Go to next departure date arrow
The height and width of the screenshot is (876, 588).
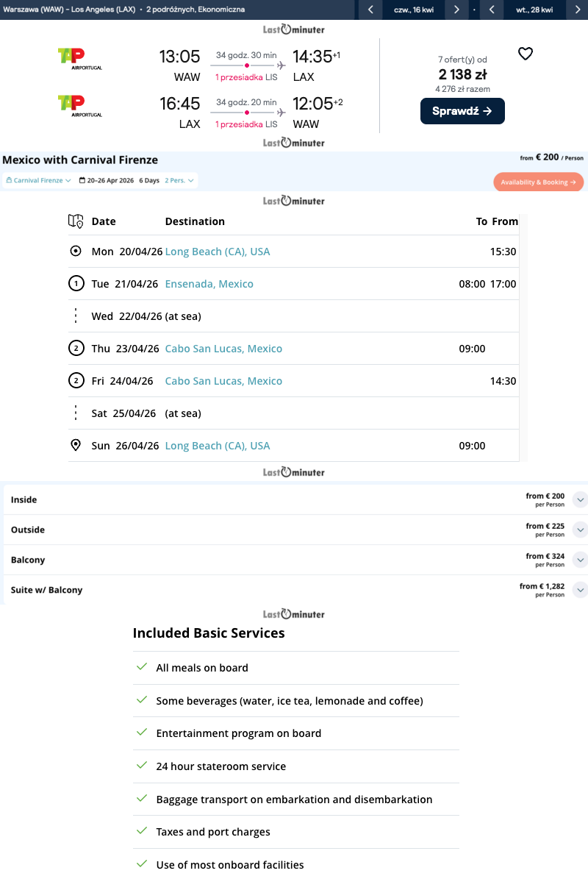click(x=456, y=10)
